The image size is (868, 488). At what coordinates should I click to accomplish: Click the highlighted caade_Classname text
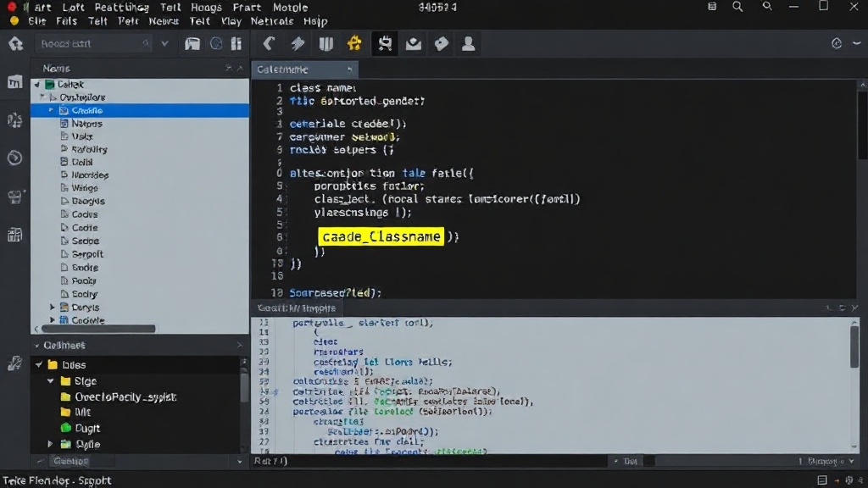point(381,237)
